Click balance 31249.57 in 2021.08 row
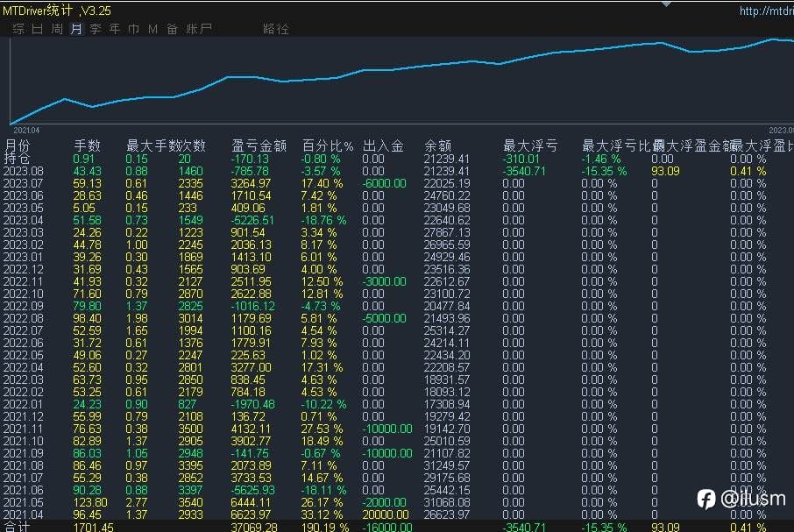The height and width of the screenshot is (532, 794). coord(447,465)
